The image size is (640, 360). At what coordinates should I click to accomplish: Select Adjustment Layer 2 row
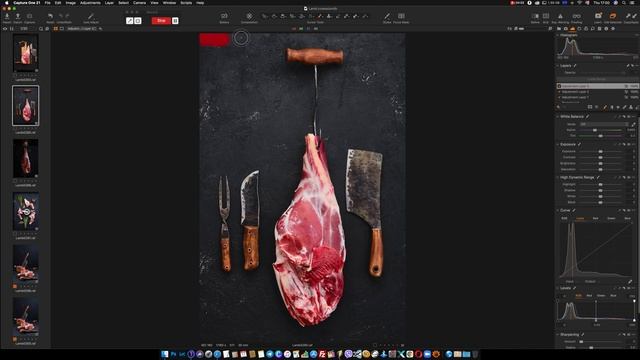click(x=598, y=92)
